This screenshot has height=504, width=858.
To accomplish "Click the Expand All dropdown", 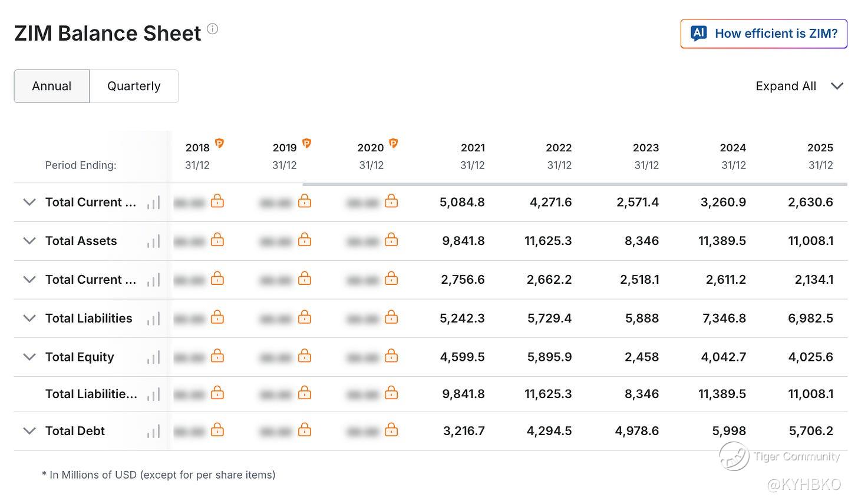I will (799, 86).
